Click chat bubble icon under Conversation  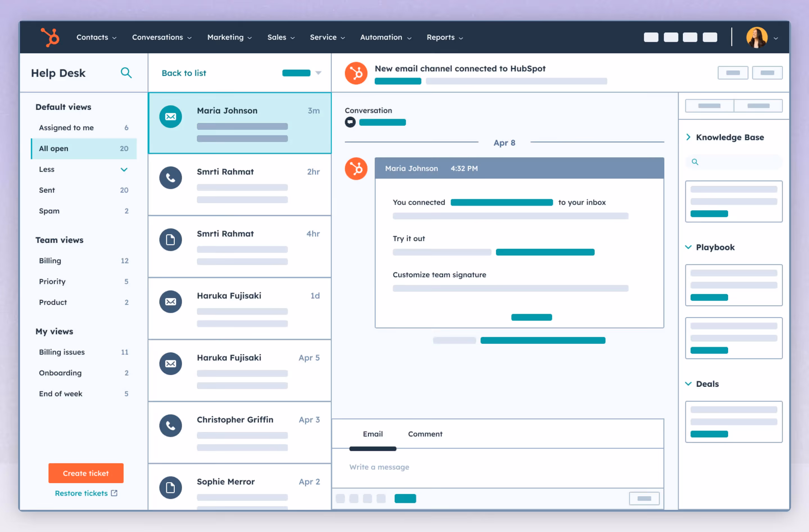point(350,122)
